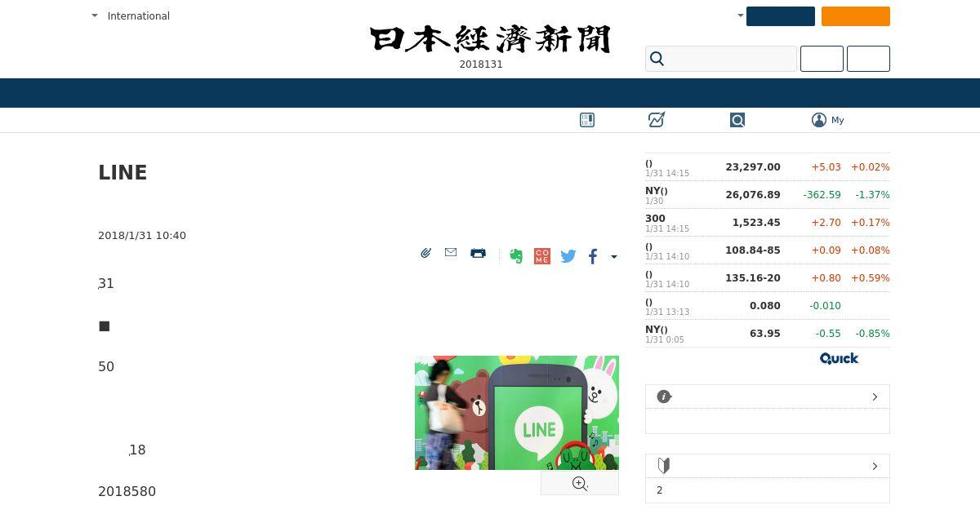
Task: Click the dark blue header button
Action: pos(780,16)
